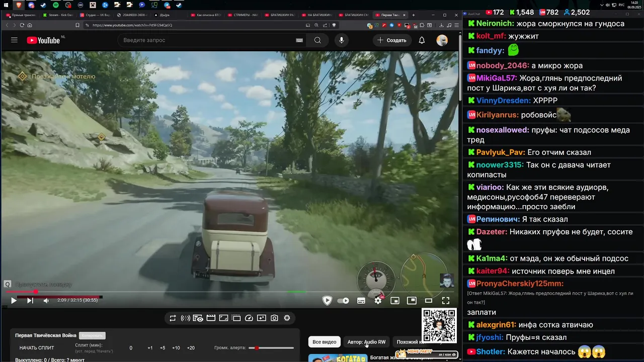Image resolution: width=644 pixels, height=362 pixels.
Task: Click the volume booster extension icon
Action: click(x=185, y=318)
